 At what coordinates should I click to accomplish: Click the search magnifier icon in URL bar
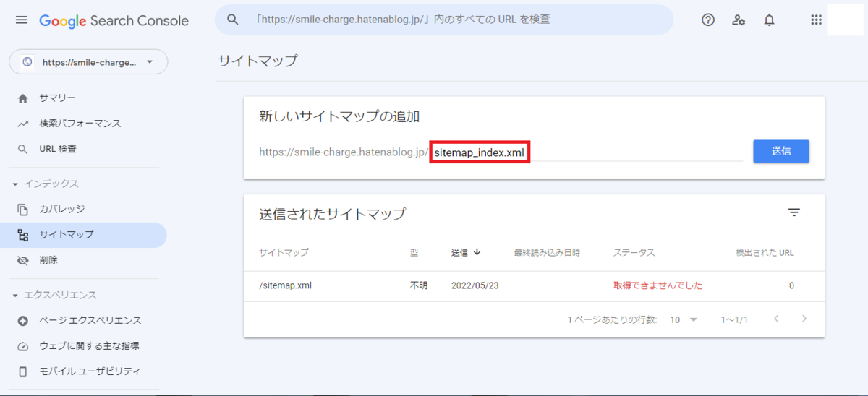233,20
